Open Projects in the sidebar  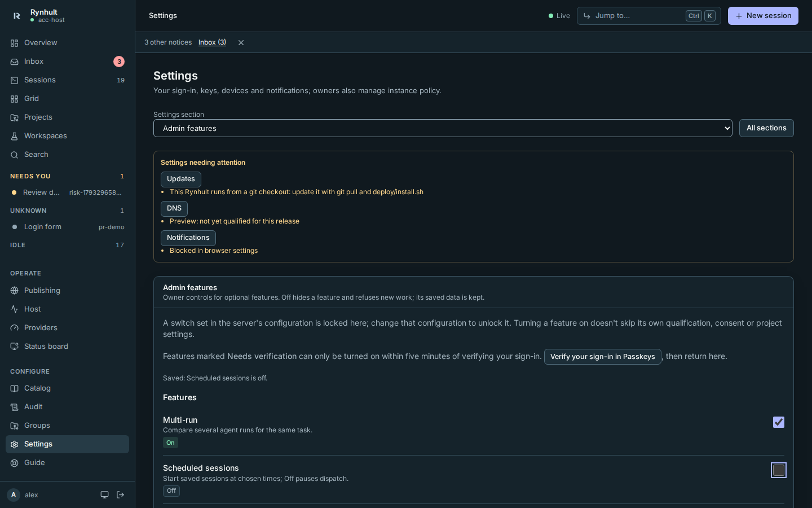tap(67, 117)
